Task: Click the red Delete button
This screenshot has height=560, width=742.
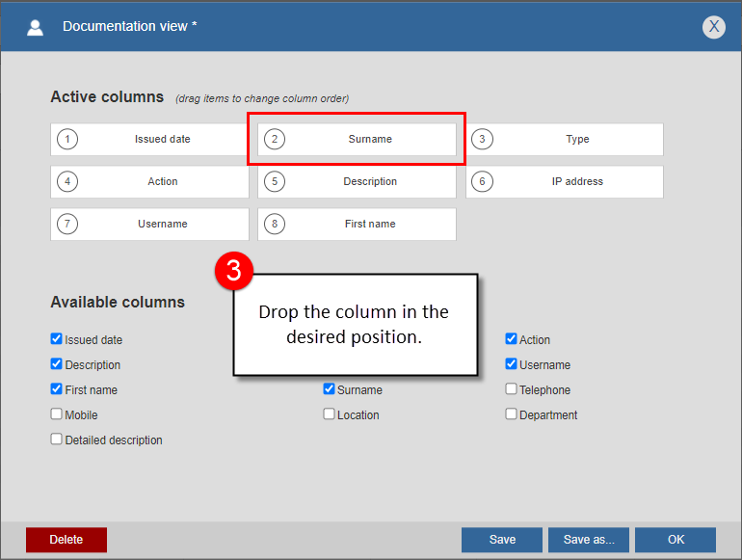Action: (66, 540)
